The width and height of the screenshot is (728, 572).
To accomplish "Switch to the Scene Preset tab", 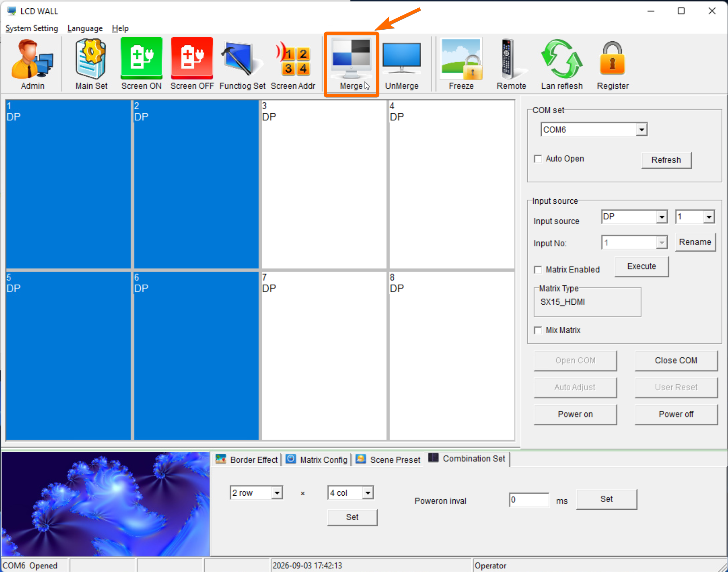I will click(388, 459).
